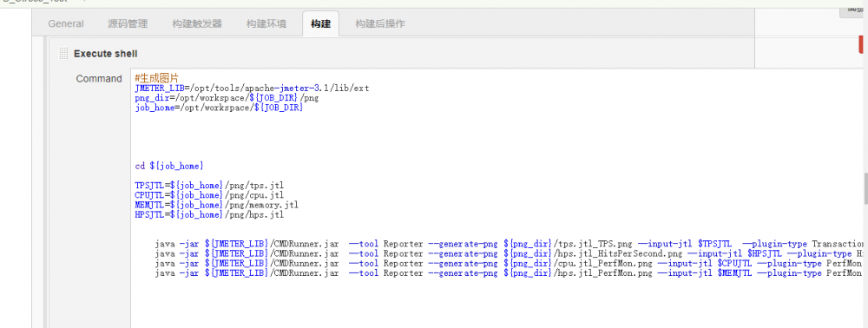Click the java command with $MEMJTL input
Screen dimensions: 868x328
[510, 272]
